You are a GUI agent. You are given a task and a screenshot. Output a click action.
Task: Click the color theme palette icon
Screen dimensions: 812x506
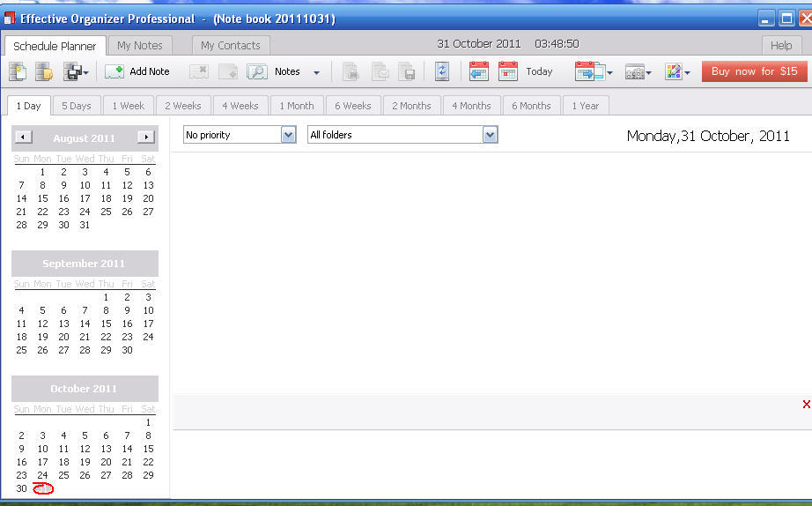click(x=674, y=71)
